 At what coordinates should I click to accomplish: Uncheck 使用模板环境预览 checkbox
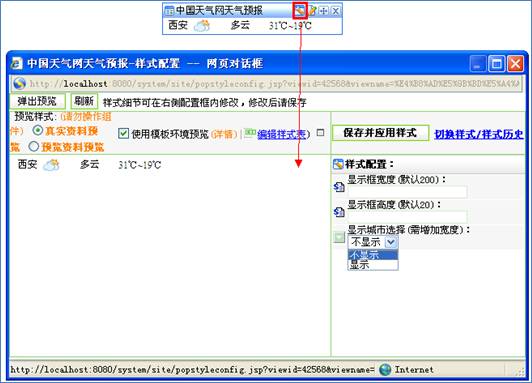click(124, 134)
